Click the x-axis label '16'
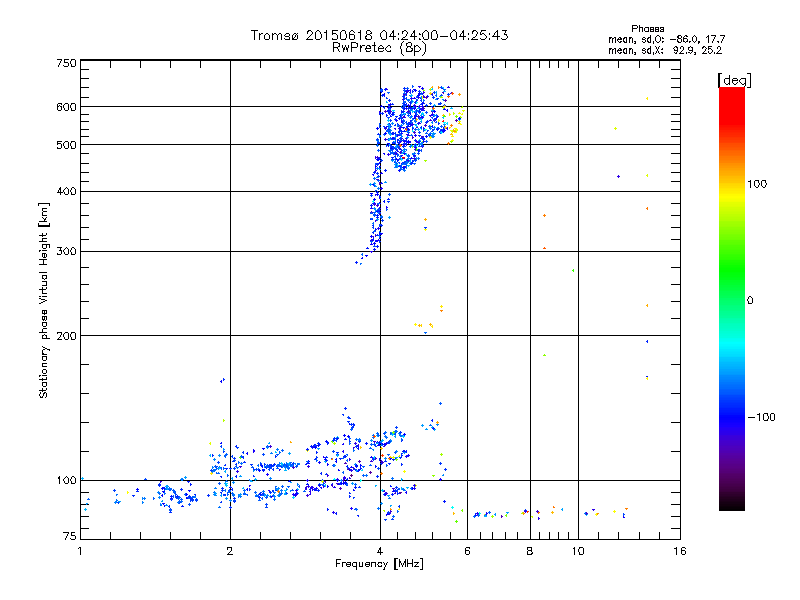Image resolution: width=800 pixels, height=600 pixels. [680, 551]
